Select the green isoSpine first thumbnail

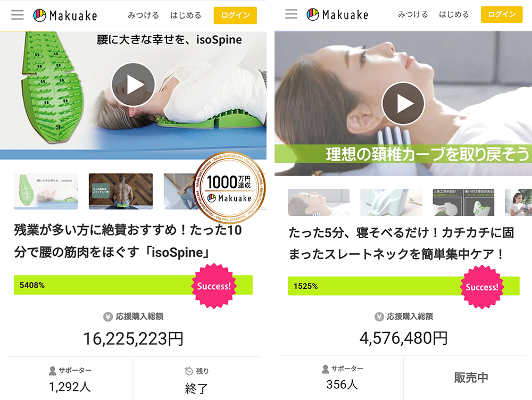(46, 191)
